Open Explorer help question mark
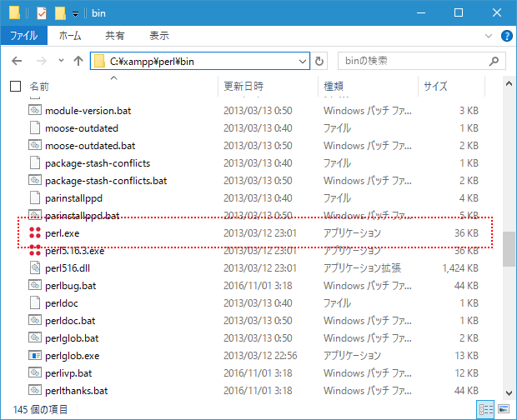 506,36
